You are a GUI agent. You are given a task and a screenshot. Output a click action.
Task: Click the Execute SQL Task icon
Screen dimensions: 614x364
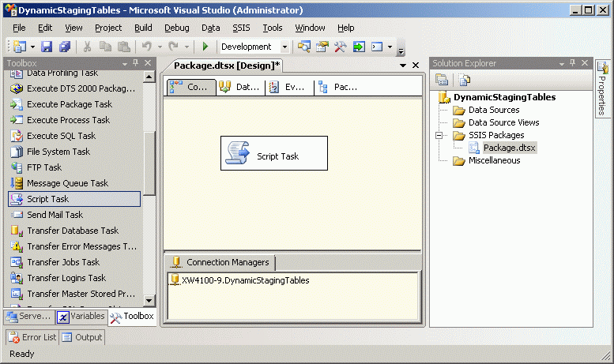[x=17, y=136]
